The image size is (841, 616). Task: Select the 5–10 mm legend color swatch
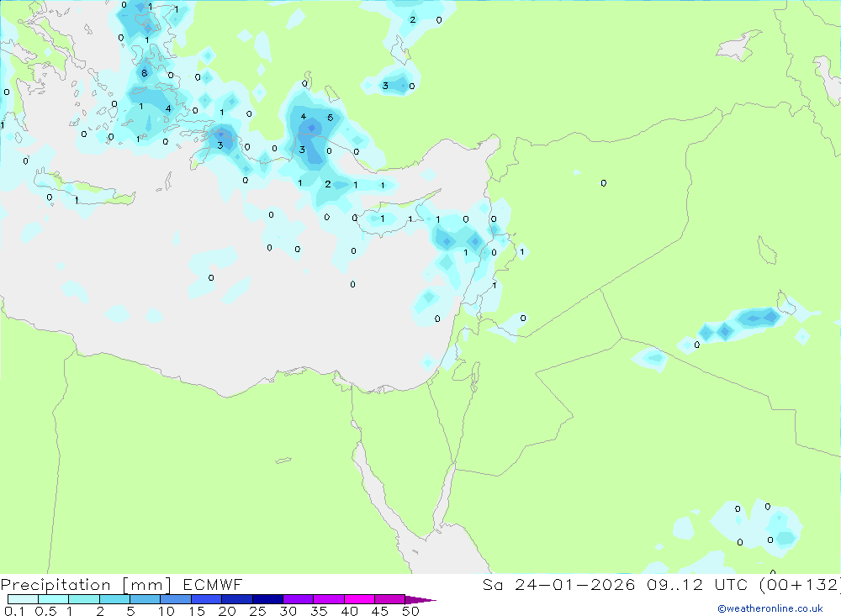145,599
